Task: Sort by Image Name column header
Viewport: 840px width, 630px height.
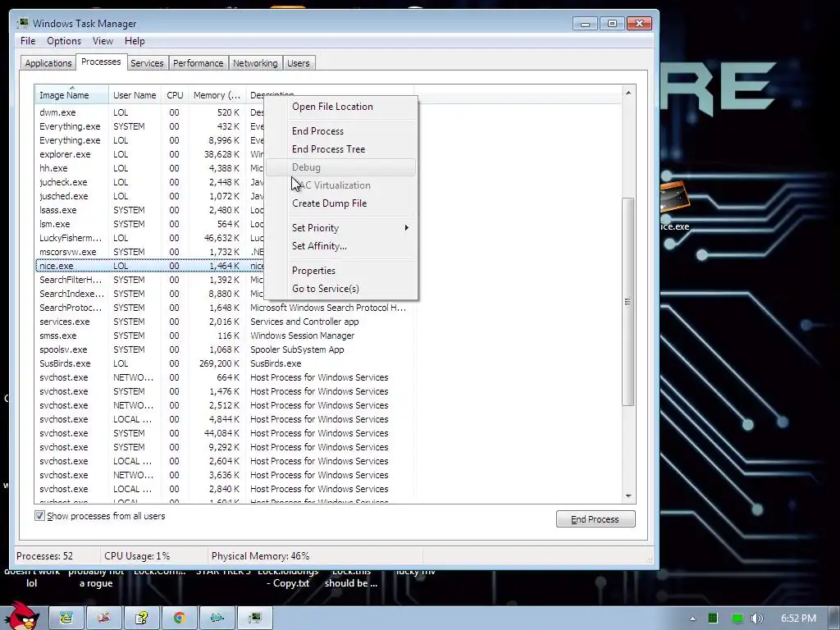Action: (72, 95)
